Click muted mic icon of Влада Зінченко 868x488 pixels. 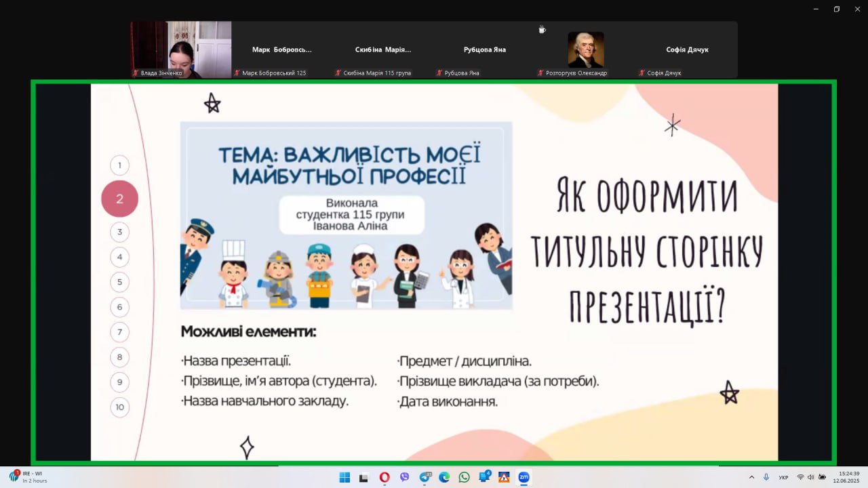[x=136, y=73]
